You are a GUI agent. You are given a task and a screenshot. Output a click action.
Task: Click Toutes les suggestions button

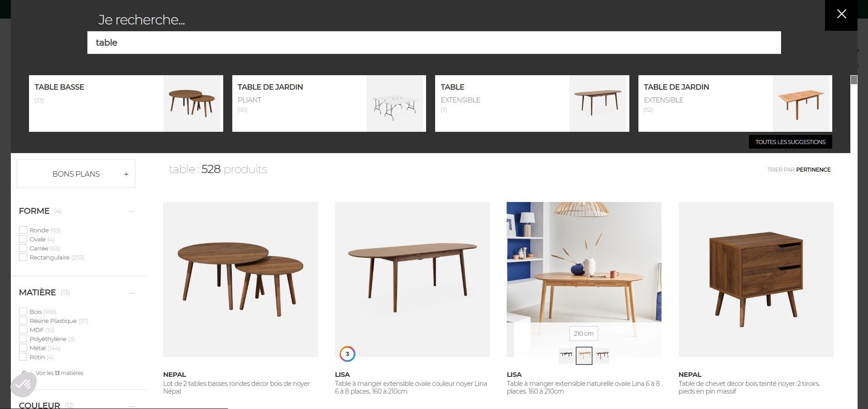click(790, 142)
